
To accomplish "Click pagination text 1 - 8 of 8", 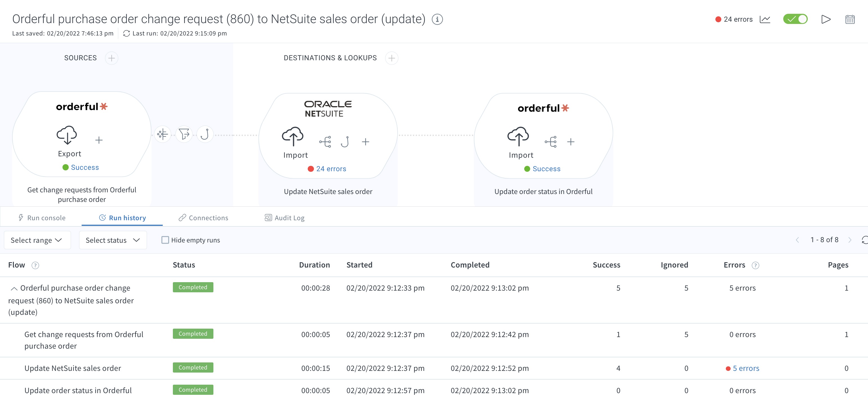I will (824, 240).
